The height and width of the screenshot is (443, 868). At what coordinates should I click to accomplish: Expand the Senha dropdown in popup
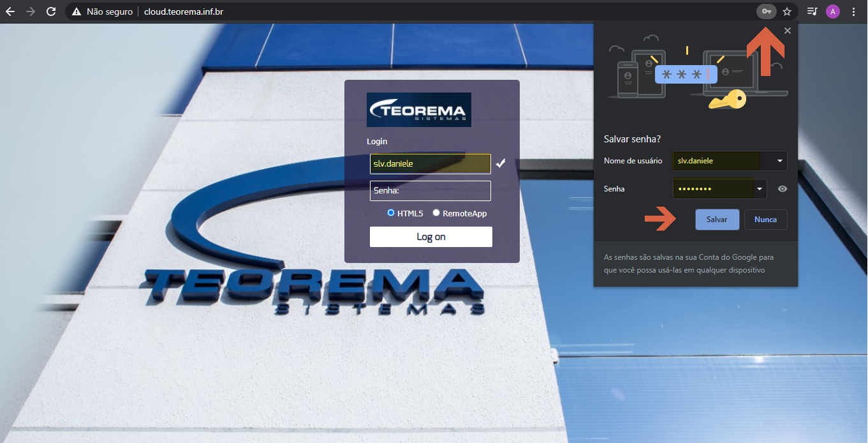[759, 189]
